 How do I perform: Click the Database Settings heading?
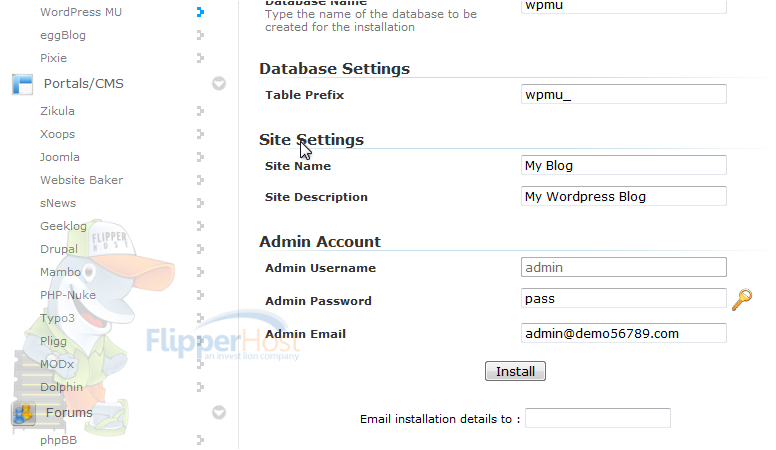335,69
